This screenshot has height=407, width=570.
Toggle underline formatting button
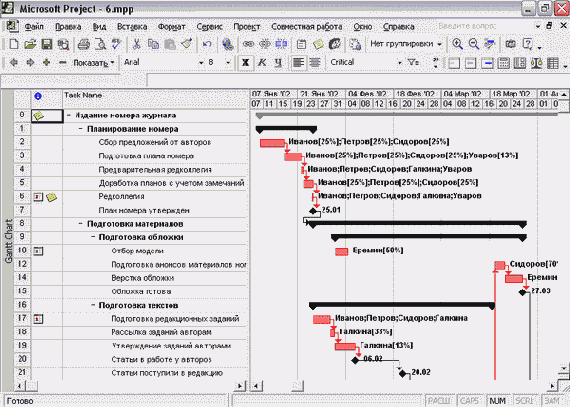(x=278, y=63)
